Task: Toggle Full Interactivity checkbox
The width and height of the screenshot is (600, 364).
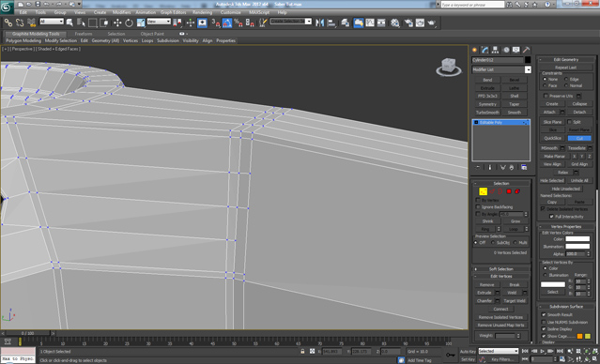Action: point(551,217)
